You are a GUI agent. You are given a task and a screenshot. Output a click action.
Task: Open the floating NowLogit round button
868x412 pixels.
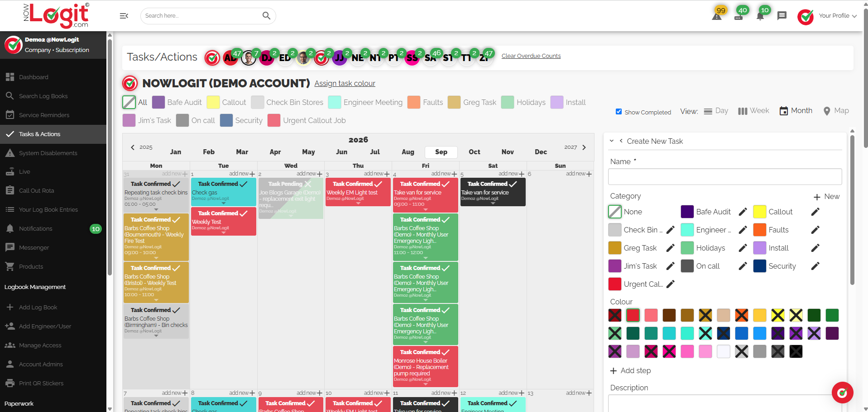[842, 393]
